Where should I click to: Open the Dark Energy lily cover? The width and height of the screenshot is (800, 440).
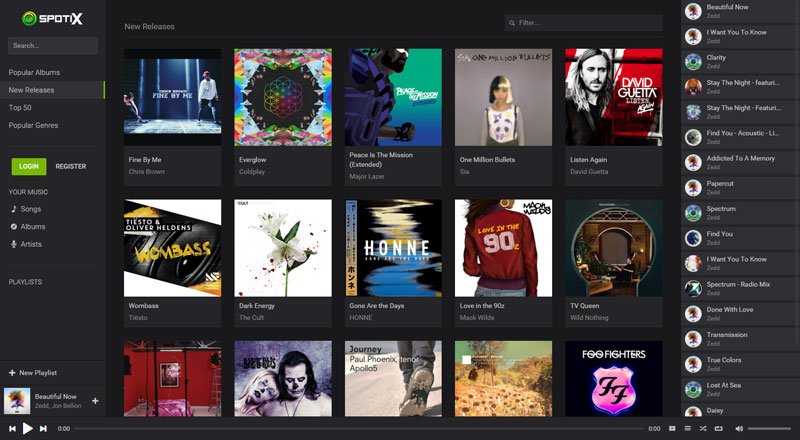click(x=283, y=248)
